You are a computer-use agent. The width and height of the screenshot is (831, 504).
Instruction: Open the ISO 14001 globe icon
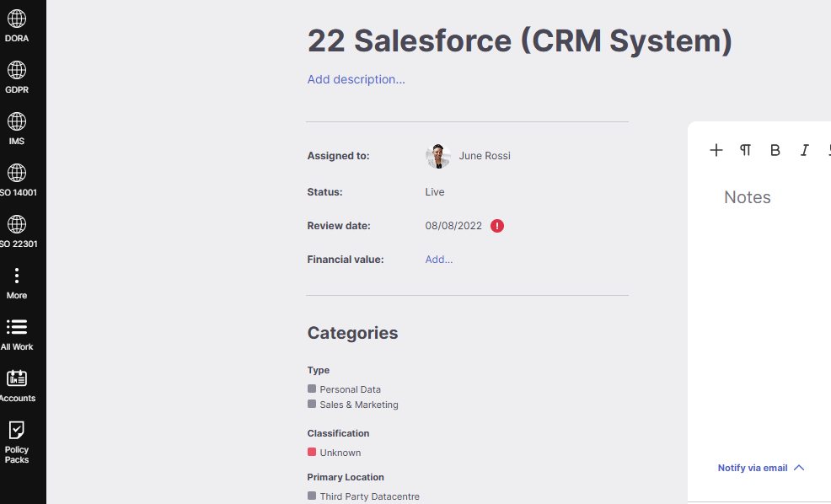[16, 173]
